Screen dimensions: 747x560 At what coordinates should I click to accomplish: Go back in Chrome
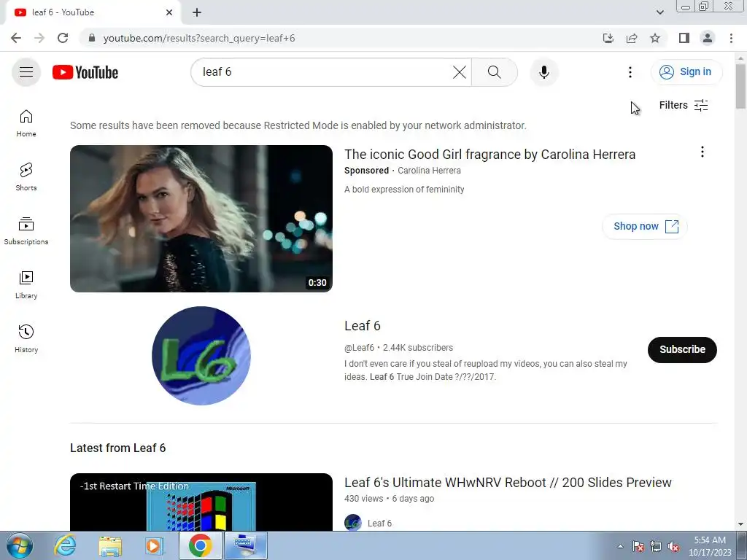click(x=16, y=38)
